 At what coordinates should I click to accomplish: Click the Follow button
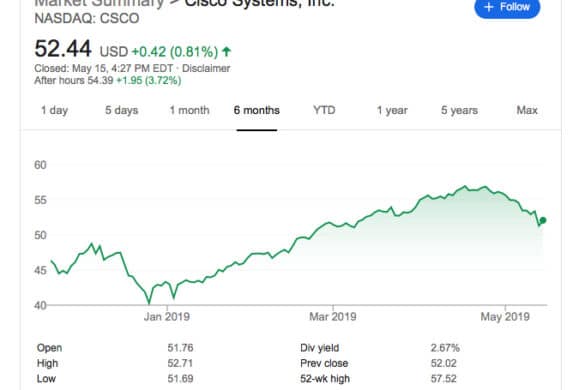click(507, 7)
